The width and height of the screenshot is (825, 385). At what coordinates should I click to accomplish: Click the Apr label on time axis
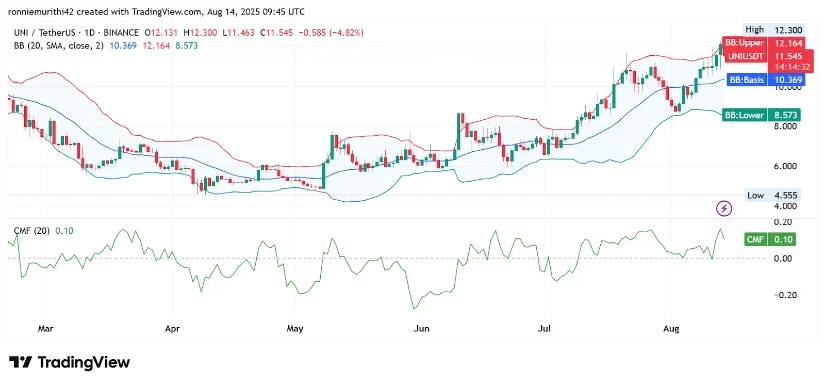click(x=173, y=329)
